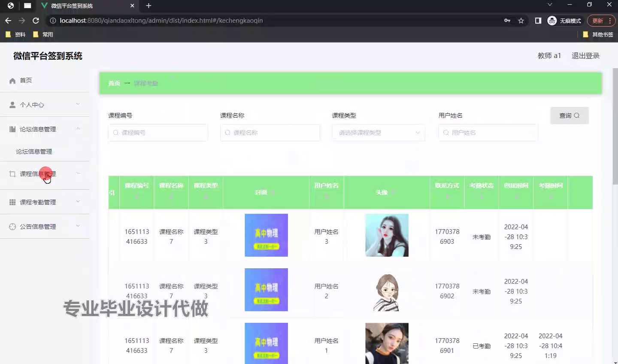Click the search icon inside 课程名称 field
This screenshot has width=618, height=364.
point(228,133)
